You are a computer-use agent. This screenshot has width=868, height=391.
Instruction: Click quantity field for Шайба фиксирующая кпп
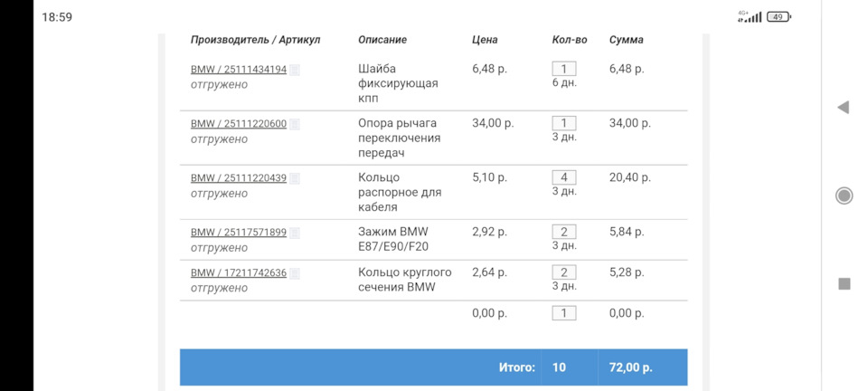pyautogui.click(x=563, y=69)
